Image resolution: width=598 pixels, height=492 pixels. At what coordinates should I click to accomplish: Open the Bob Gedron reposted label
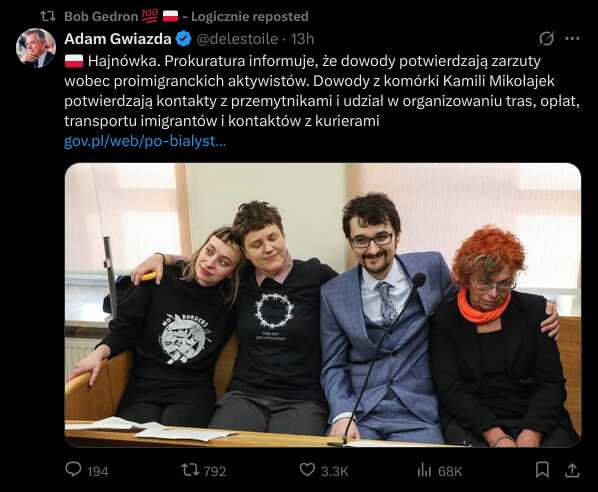[x=186, y=16]
